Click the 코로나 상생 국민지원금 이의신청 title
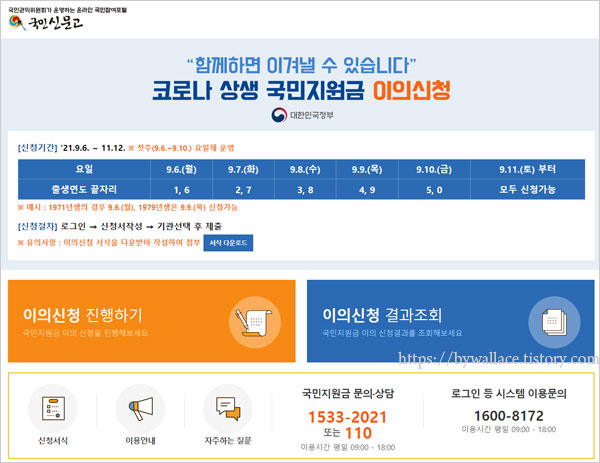Viewport: 600px width, 463px height. [x=301, y=91]
